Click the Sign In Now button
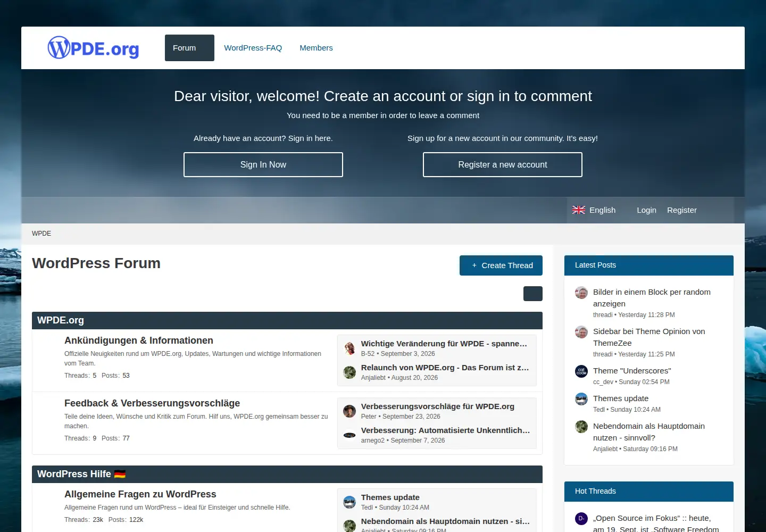 (x=263, y=165)
